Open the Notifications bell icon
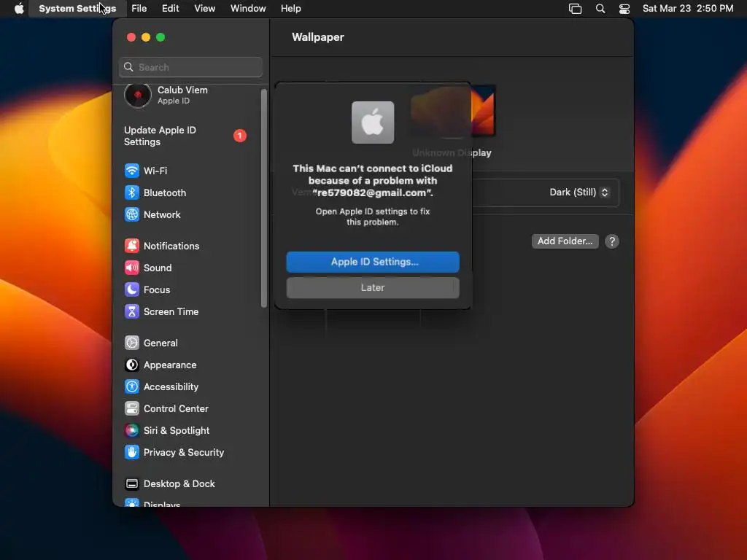 (132, 246)
